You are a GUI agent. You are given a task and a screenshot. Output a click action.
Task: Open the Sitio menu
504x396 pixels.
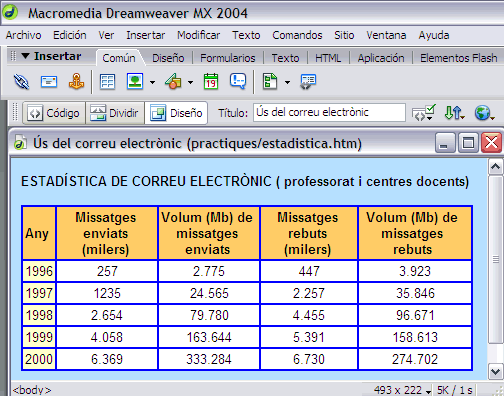pyautogui.click(x=344, y=35)
